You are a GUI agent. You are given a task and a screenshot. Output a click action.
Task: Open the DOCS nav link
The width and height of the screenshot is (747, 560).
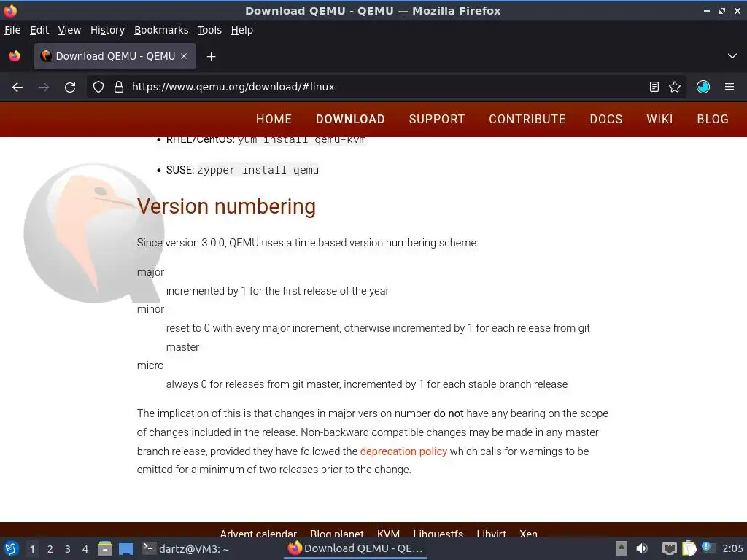(x=606, y=119)
